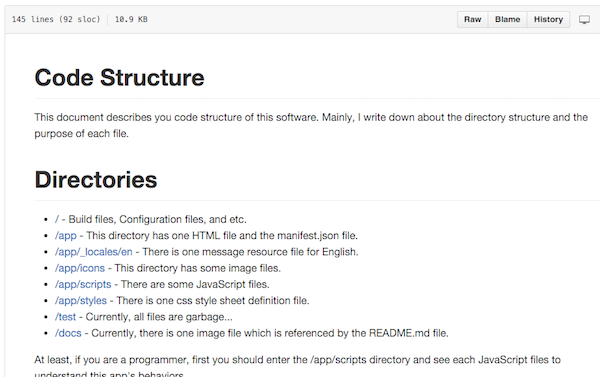Open the /app/_locales/en link
Screen dimensions: 600x377
[93, 252]
